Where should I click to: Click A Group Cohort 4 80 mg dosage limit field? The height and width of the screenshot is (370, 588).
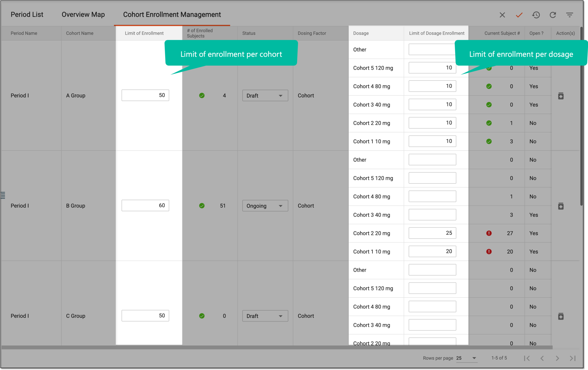point(432,86)
